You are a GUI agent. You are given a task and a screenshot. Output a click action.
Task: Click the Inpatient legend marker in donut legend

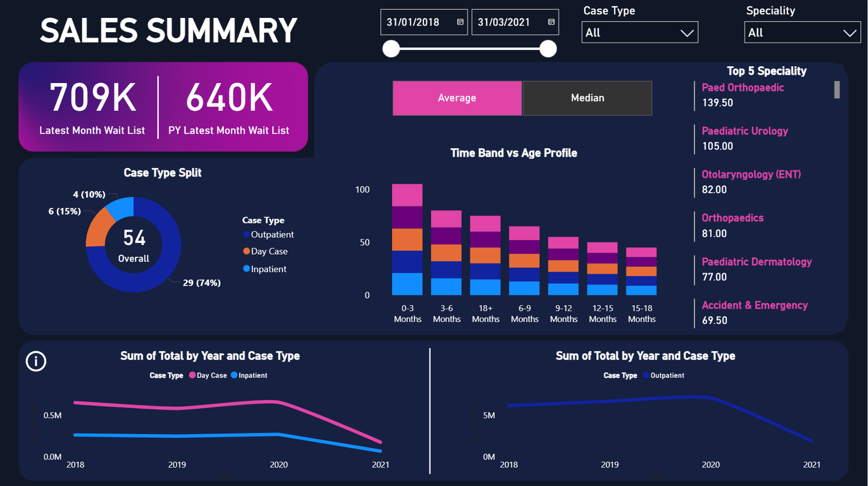click(x=246, y=269)
